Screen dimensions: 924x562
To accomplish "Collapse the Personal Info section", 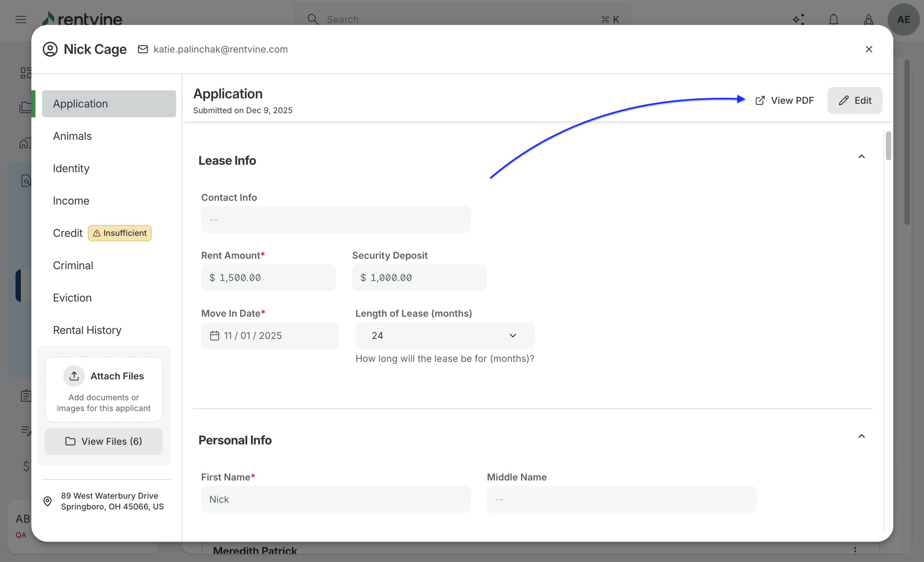I will pos(861,436).
